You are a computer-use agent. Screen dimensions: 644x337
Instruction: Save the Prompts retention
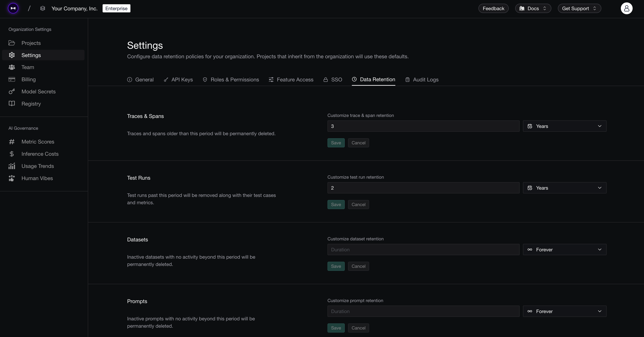pyautogui.click(x=336, y=328)
